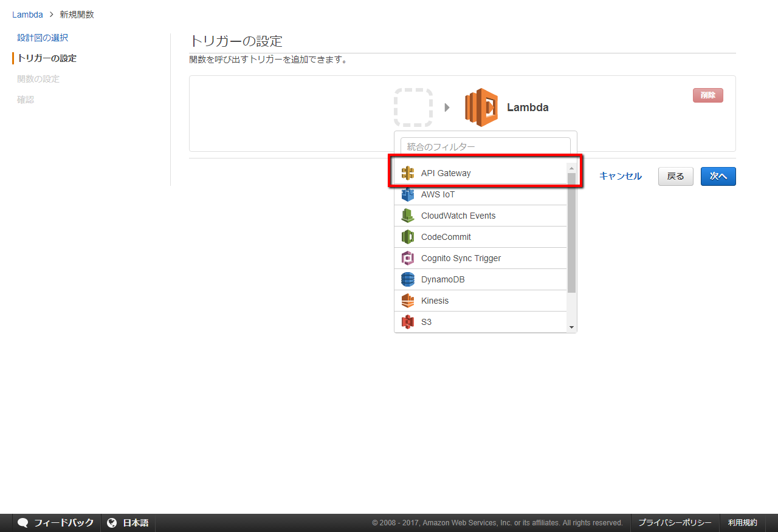Pick the CloudWatch Events icon
Image resolution: width=778 pixels, height=532 pixels.
[x=408, y=216]
